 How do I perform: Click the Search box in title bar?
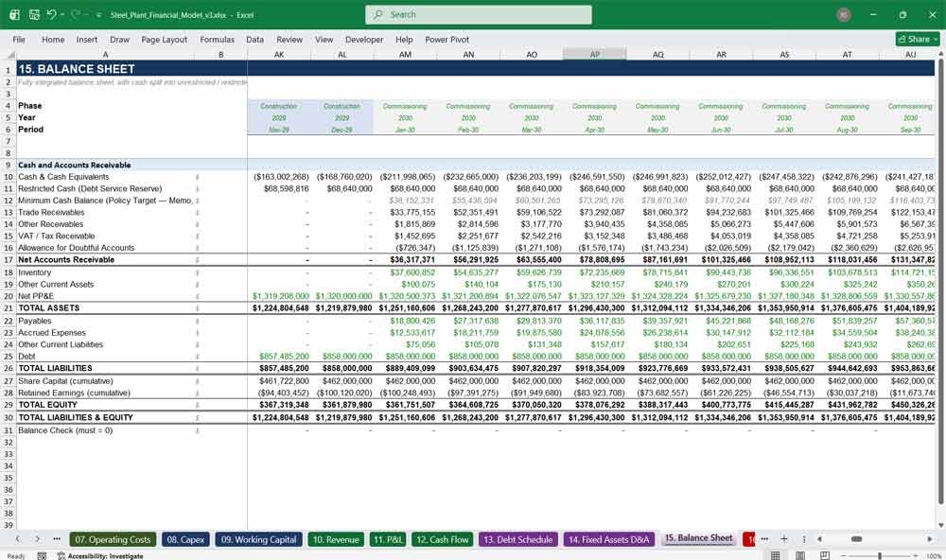click(479, 14)
